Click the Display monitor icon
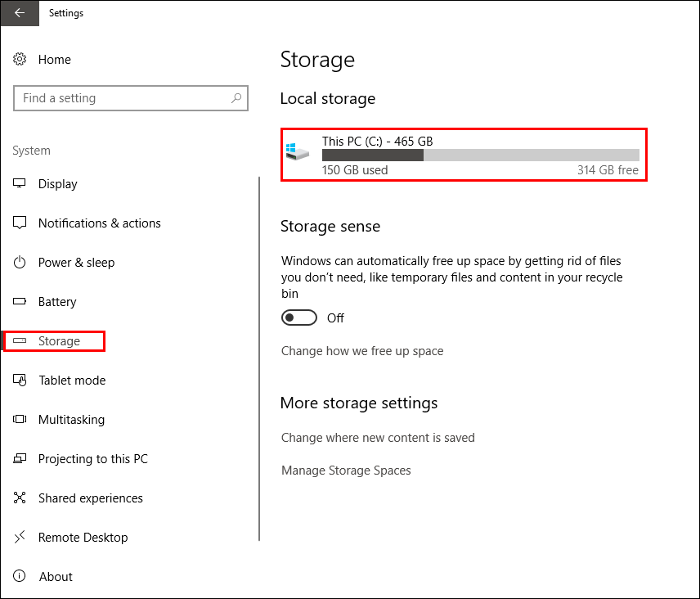 pos(20,183)
